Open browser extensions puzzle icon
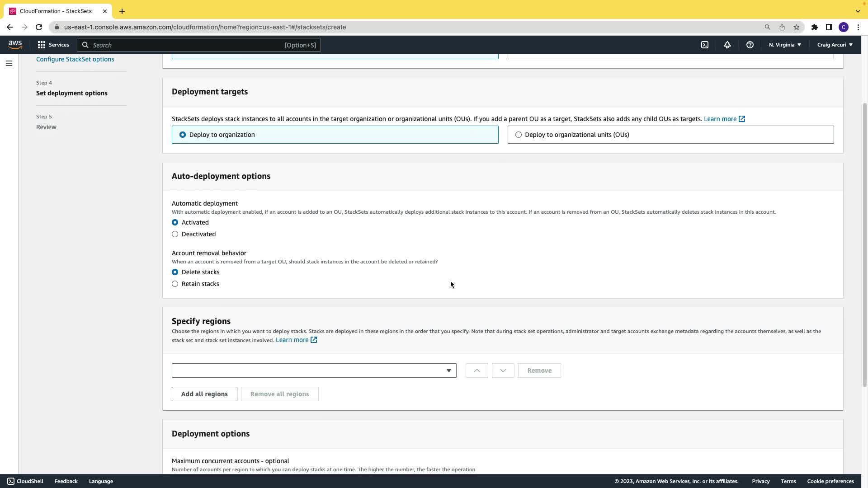The width and height of the screenshot is (868, 488). (815, 27)
